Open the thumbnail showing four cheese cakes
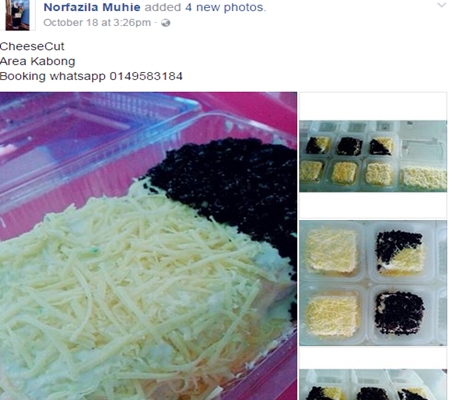Screen dimensions: 450x400 pyautogui.click(x=373, y=283)
